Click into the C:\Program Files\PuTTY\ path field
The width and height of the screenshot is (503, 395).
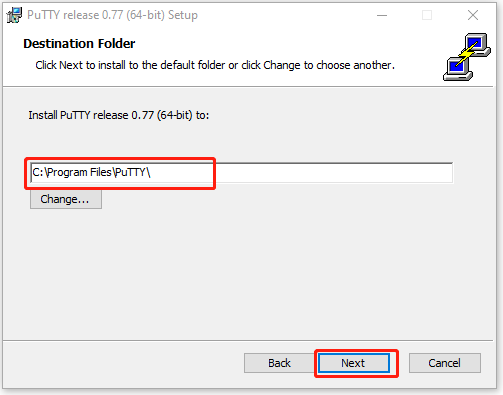point(242,173)
